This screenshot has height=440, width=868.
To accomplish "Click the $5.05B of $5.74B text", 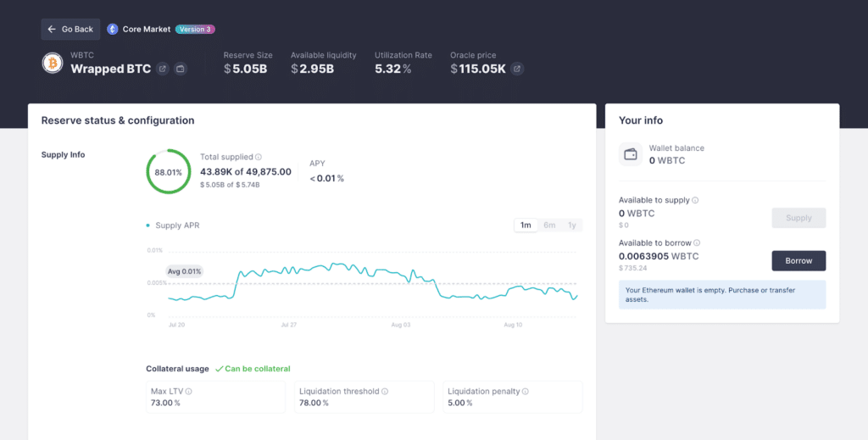I will pyautogui.click(x=230, y=185).
